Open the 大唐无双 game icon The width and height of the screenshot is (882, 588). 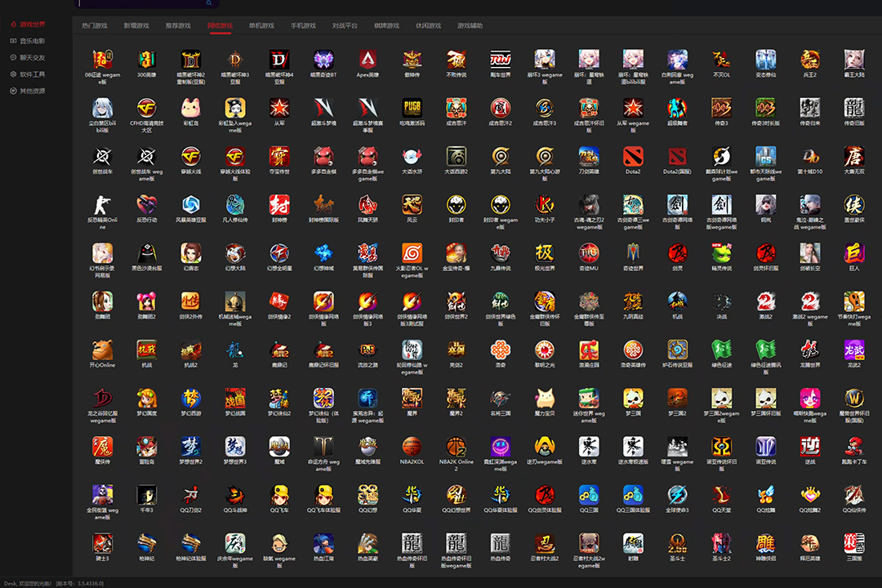854,156
